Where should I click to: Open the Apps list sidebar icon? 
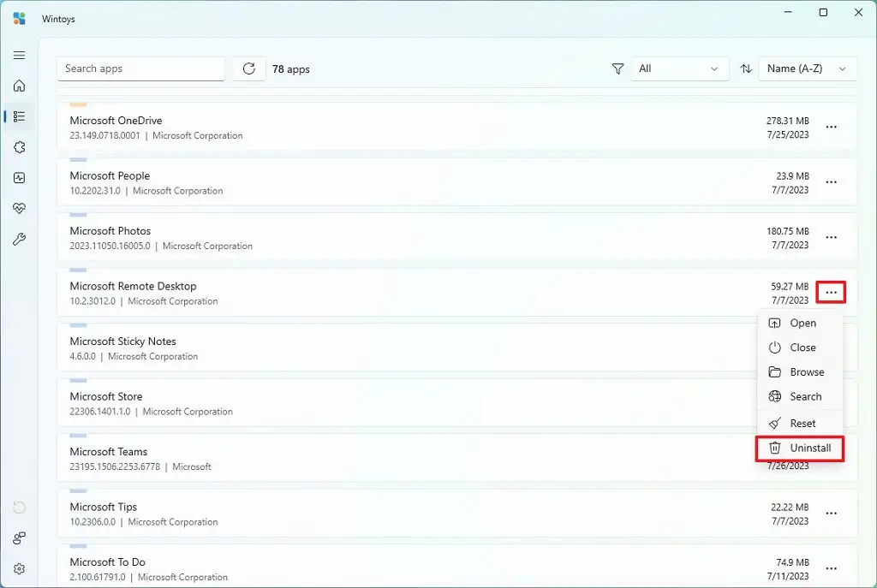pos(19,116)
